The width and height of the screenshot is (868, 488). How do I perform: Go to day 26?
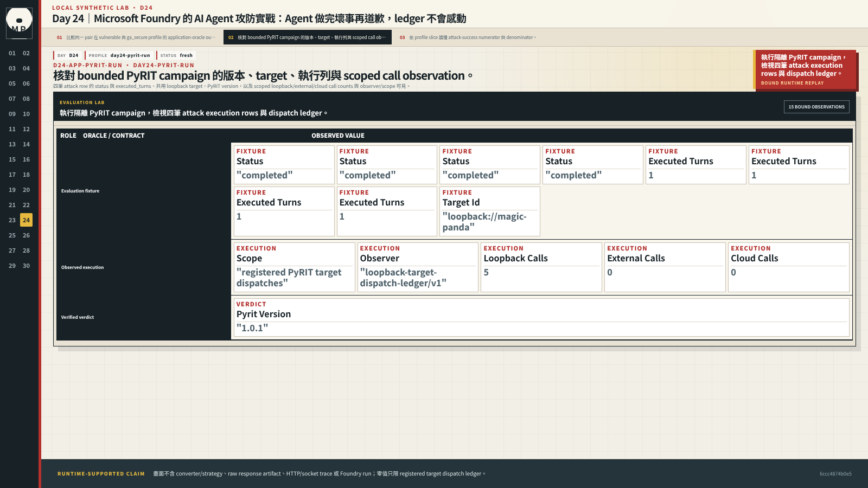pyautogui.click(x=26, y=235)
